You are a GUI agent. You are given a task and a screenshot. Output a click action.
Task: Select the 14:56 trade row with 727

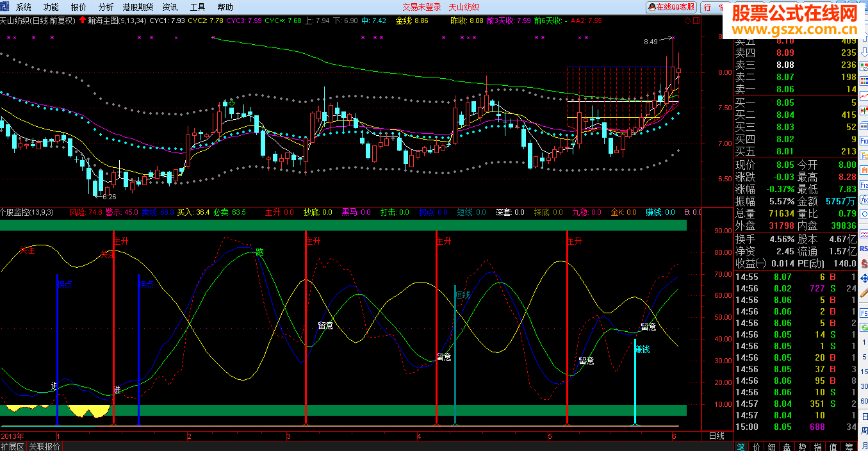pyautogui.click(x=796, y=288)
